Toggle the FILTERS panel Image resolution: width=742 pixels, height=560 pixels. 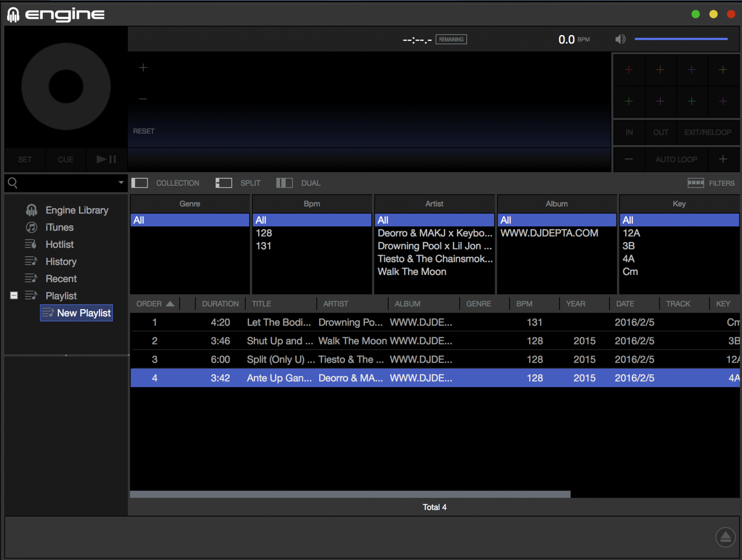click(x=711, y=183)
